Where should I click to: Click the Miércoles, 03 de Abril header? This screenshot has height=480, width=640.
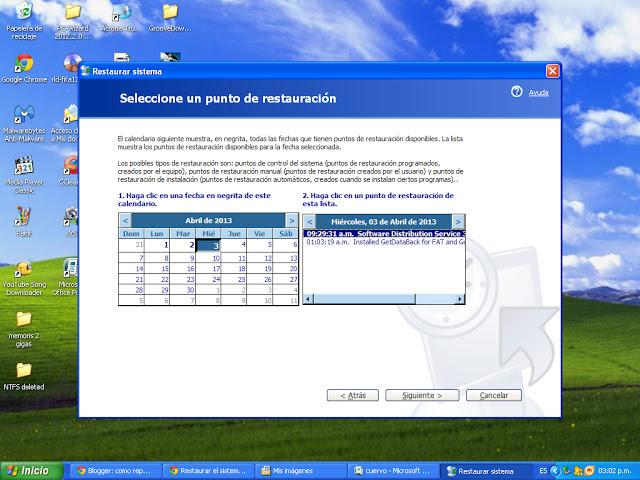click(x=384, y=222)
